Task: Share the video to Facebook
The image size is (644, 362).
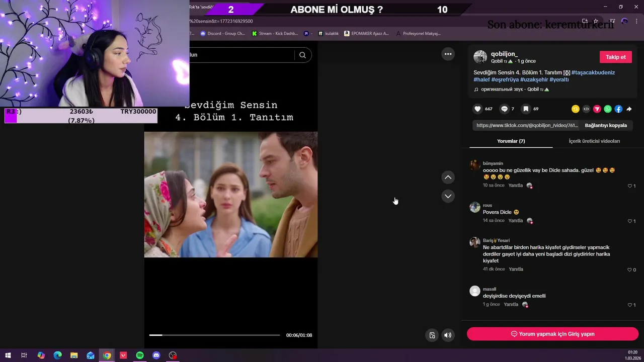Action: (618, 109)
